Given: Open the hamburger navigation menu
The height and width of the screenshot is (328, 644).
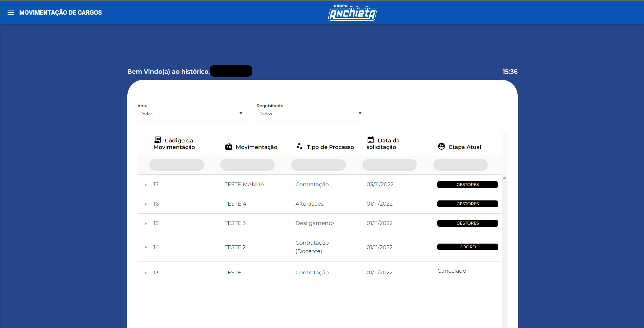Looking at the screenshot, I should [x=11, y=13].
